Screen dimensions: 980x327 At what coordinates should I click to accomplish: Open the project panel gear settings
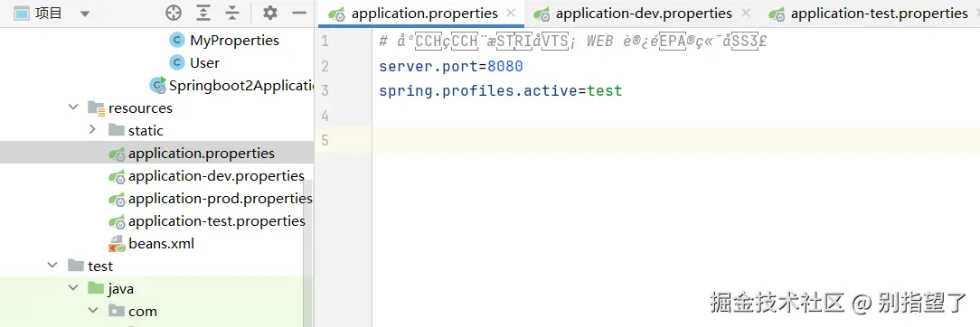270,14
